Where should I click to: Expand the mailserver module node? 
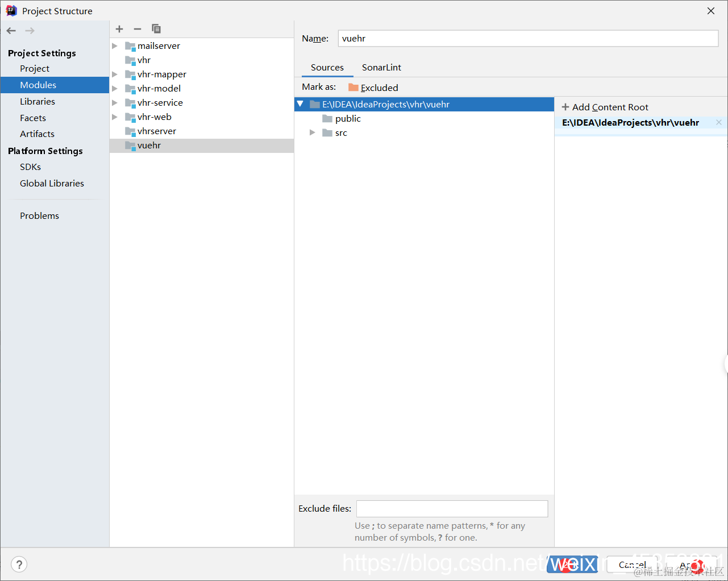[x=115, y=46]
